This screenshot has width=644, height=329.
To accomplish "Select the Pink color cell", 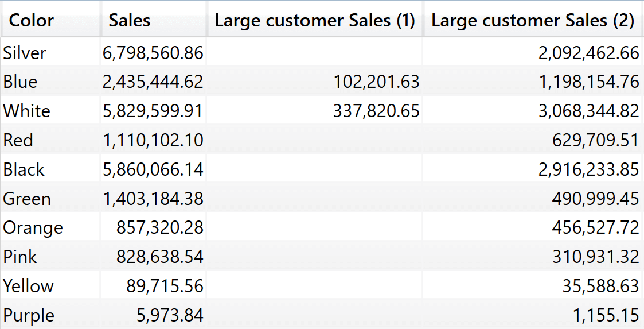I will pos(19,257).
